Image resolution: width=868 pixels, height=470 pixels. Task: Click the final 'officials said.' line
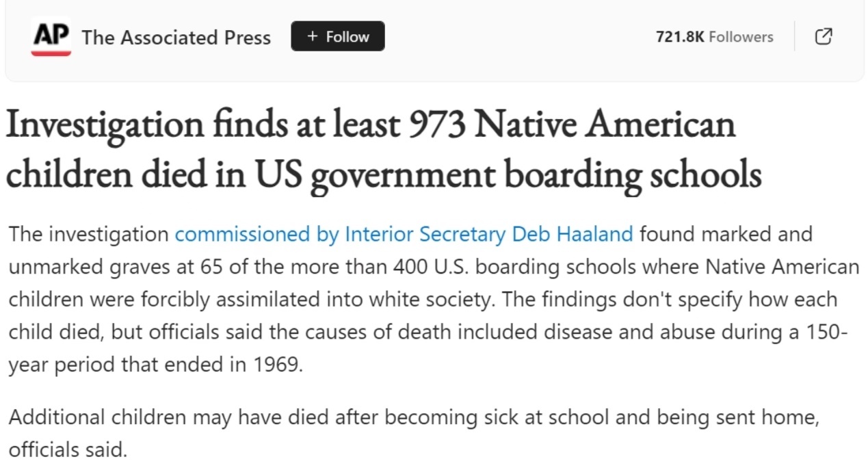pyautogui.click(x=68, y=450)
